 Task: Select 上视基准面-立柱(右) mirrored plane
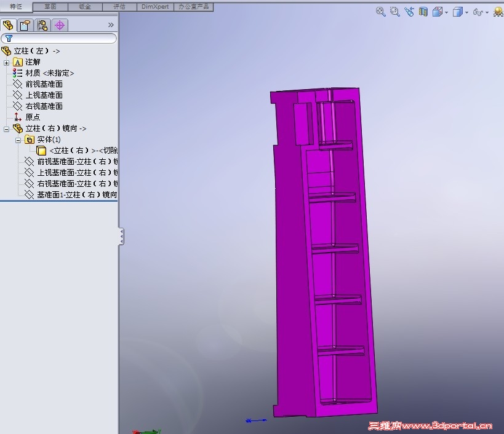(71, 173)
